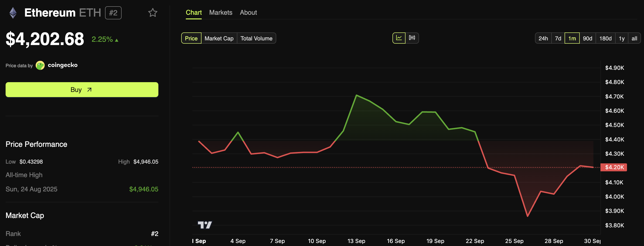
Task: Click the #2 rank badge
Action: point(113,13)
